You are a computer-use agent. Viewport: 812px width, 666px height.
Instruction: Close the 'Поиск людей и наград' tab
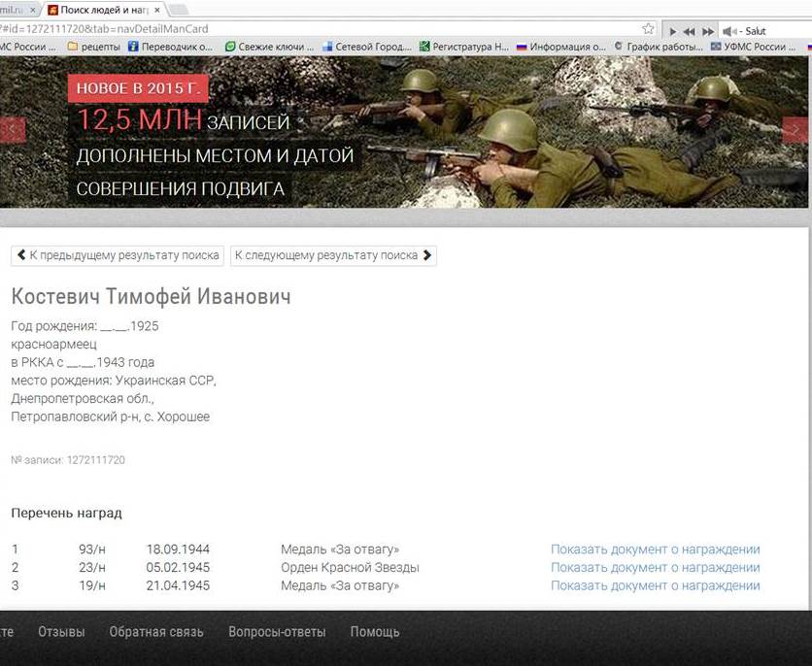coord(157,9)
